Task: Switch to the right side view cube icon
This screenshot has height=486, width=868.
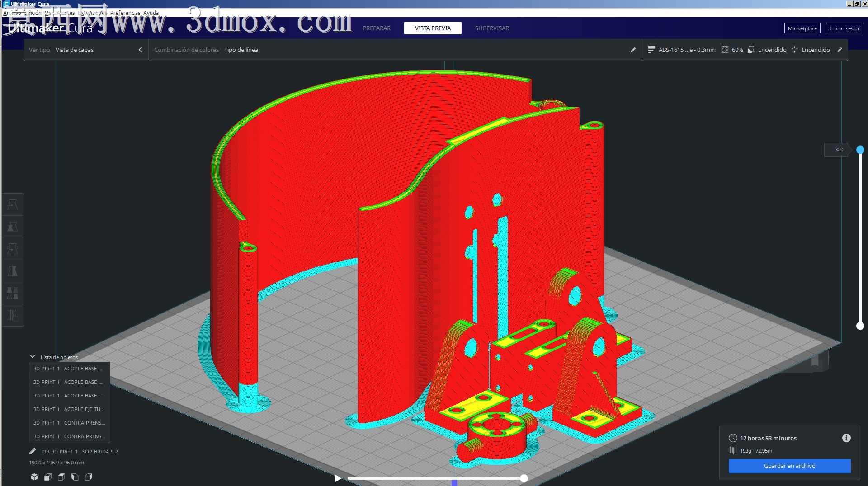Action: (x=89, y=477)
